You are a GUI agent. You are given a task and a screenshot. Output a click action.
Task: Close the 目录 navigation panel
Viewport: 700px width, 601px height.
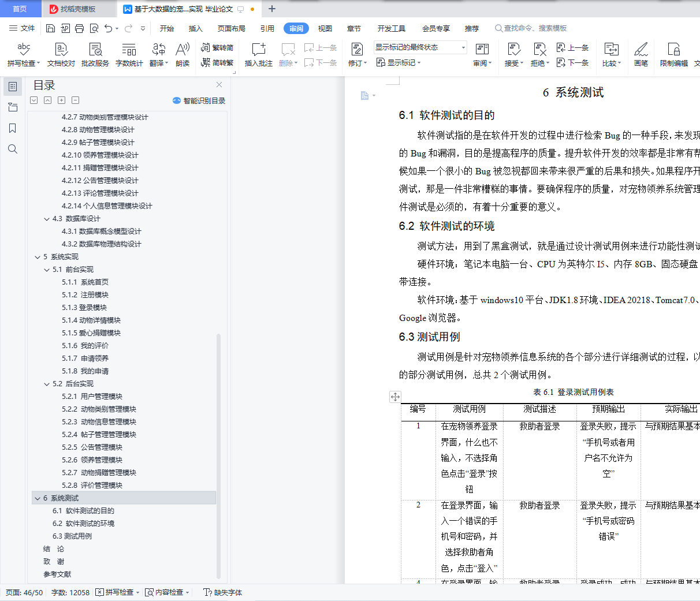coord(219,85)
